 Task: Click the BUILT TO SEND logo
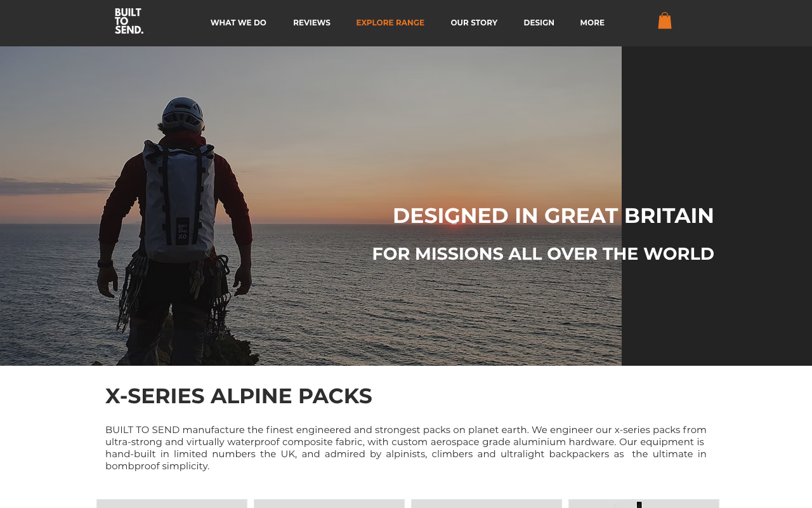[129, 21]
